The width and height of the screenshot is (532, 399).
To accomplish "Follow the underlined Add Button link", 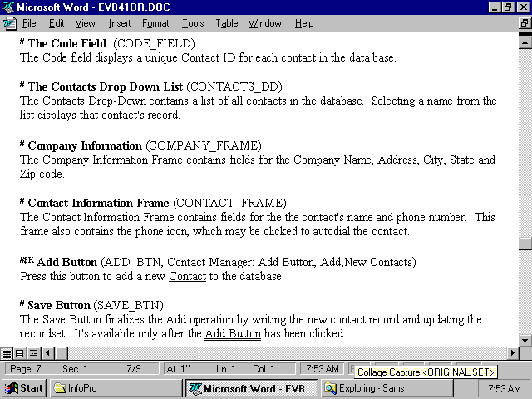I will pos(233,334).
